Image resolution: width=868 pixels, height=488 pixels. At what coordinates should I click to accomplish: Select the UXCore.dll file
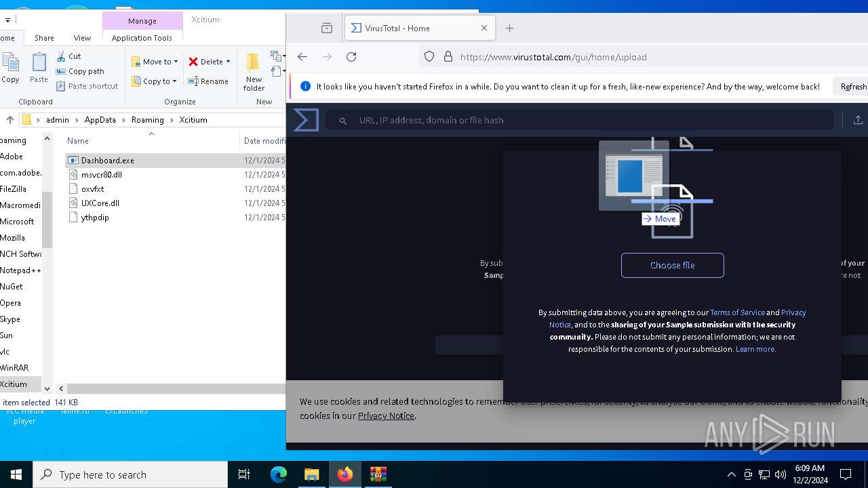[100, 203]
